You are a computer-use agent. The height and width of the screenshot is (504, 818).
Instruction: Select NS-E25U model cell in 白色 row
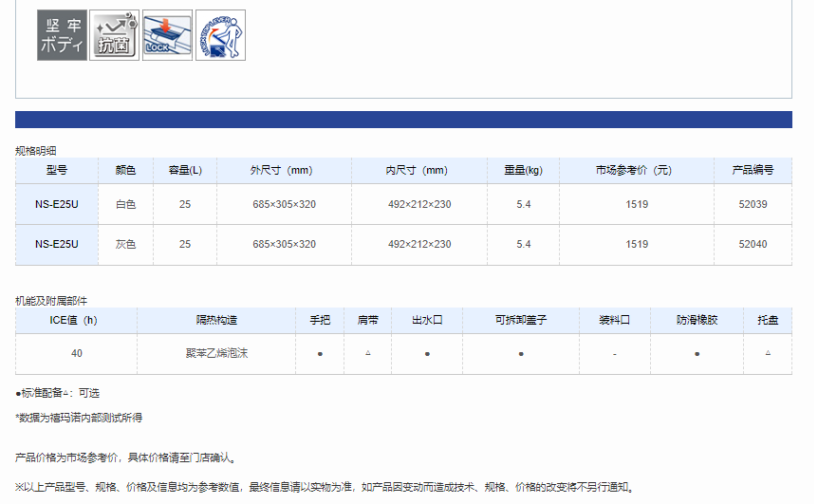pyautogui.click(x=57, y=204)
